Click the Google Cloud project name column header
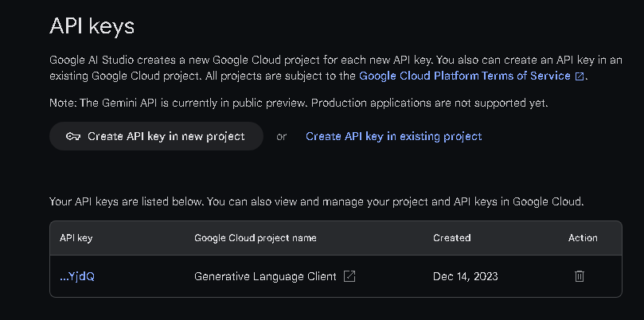Viewport: 644px width, 320px height. (x=256, y=238)
